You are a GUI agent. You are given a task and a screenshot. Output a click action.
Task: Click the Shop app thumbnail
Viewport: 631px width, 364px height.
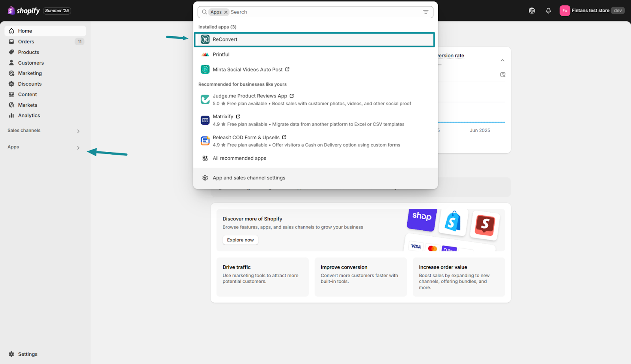coord(422,220)
